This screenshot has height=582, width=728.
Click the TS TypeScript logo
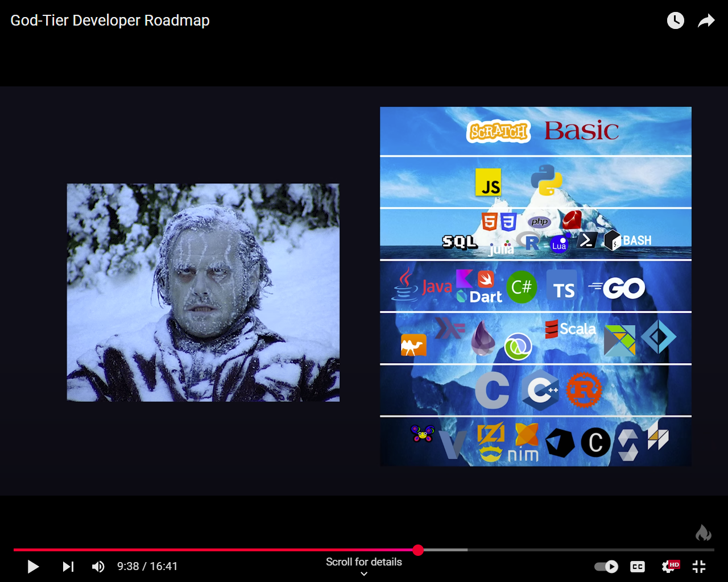coord(562,285)
